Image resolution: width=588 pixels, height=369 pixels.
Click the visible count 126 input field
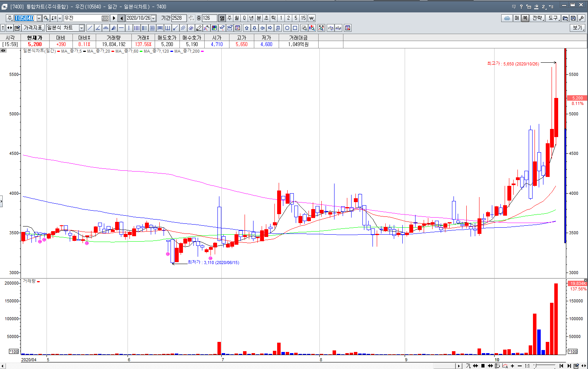point(209,18)
